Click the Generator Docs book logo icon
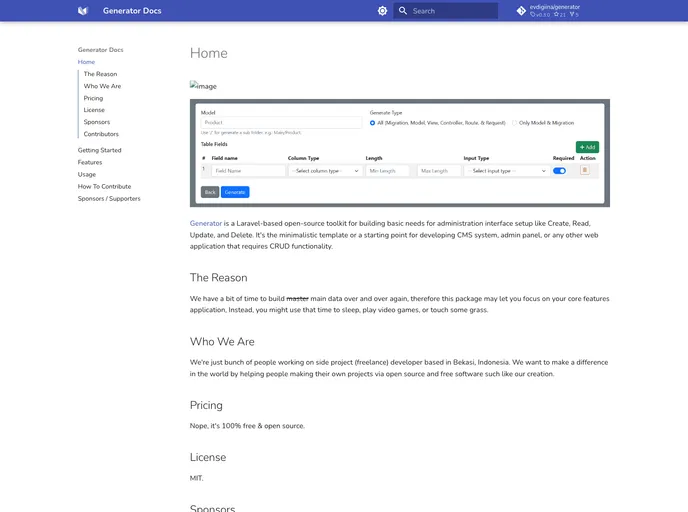688x512 pixels. click(82, 11)
